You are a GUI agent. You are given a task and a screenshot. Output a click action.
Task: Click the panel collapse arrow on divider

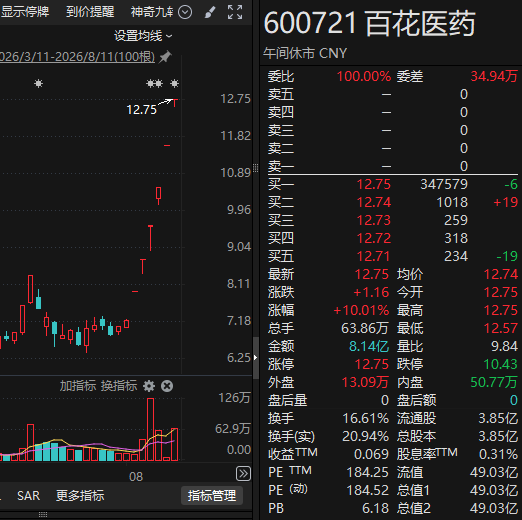pyautogui.click(x=256, y=358)
